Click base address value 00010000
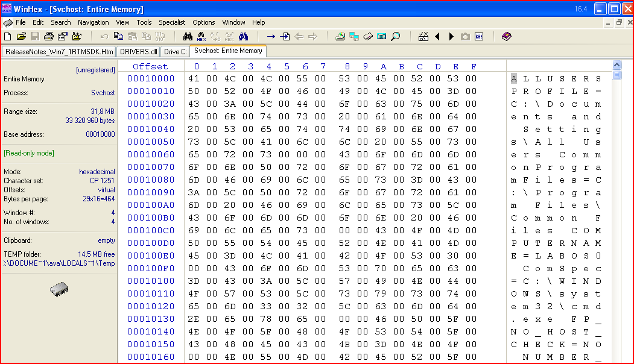 pyautogui.click(x=100, y=134)
